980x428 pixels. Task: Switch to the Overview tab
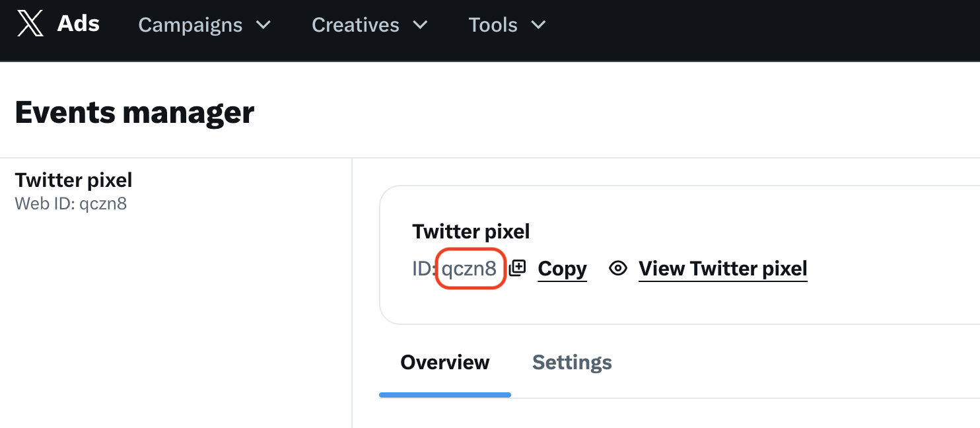[444, 363]
